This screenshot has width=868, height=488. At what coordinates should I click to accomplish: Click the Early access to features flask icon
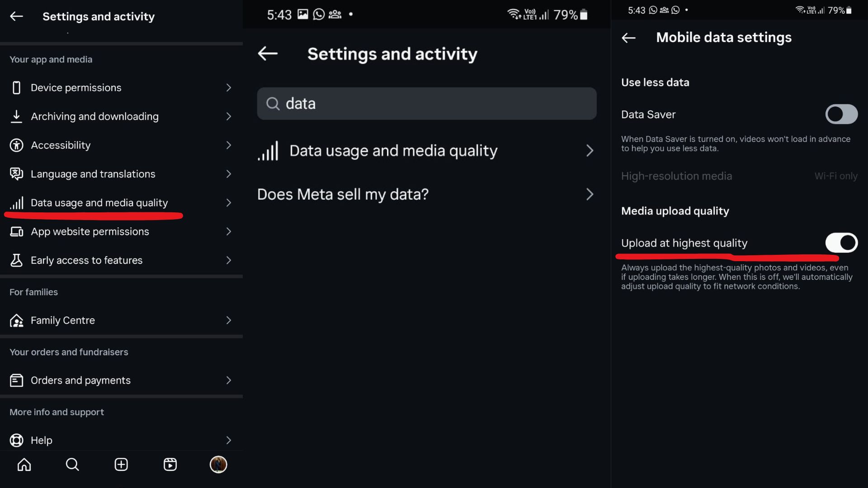[x=16, y=260]
